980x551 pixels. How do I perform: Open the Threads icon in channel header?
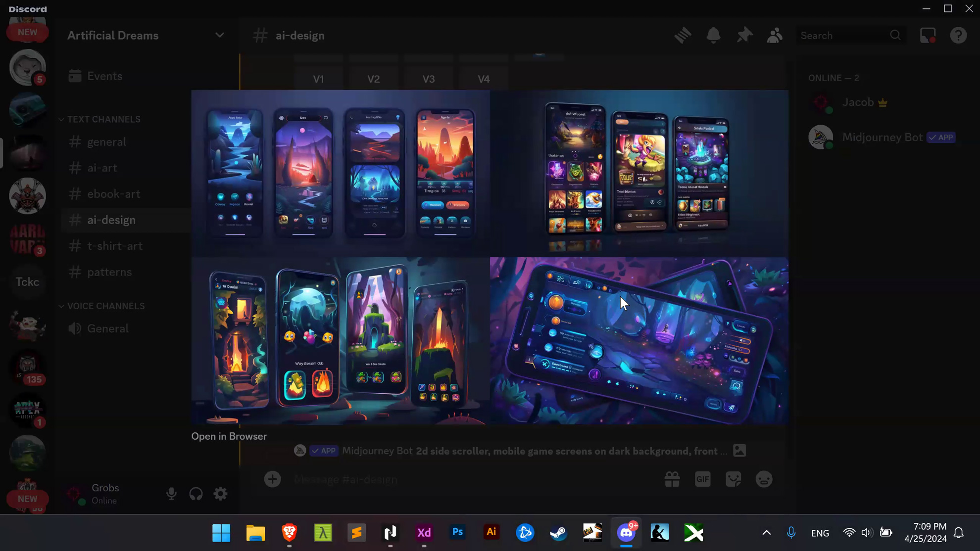click(683, 35)
